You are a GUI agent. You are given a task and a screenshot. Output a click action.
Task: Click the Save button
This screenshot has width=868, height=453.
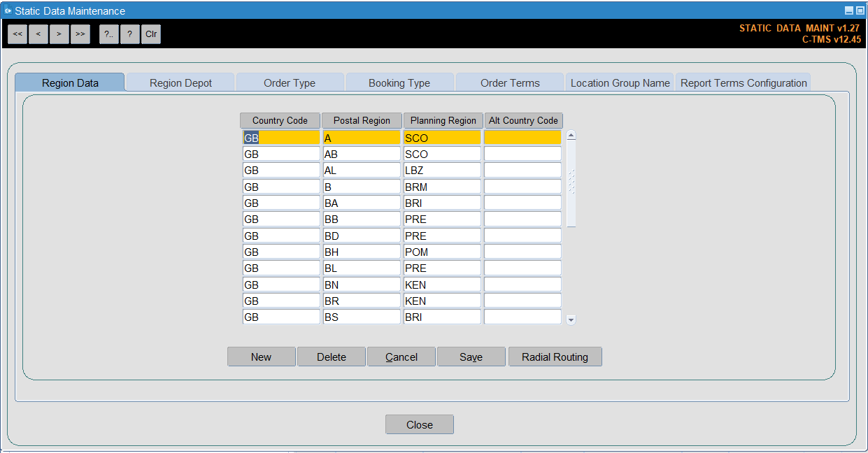[471, 357]
